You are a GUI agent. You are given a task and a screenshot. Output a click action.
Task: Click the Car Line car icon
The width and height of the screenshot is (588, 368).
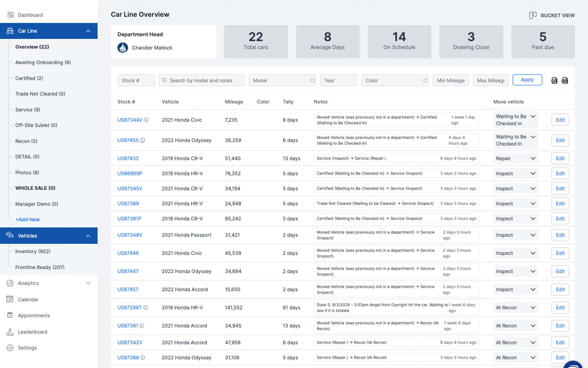pyautogui.click(x=10, y=31)
